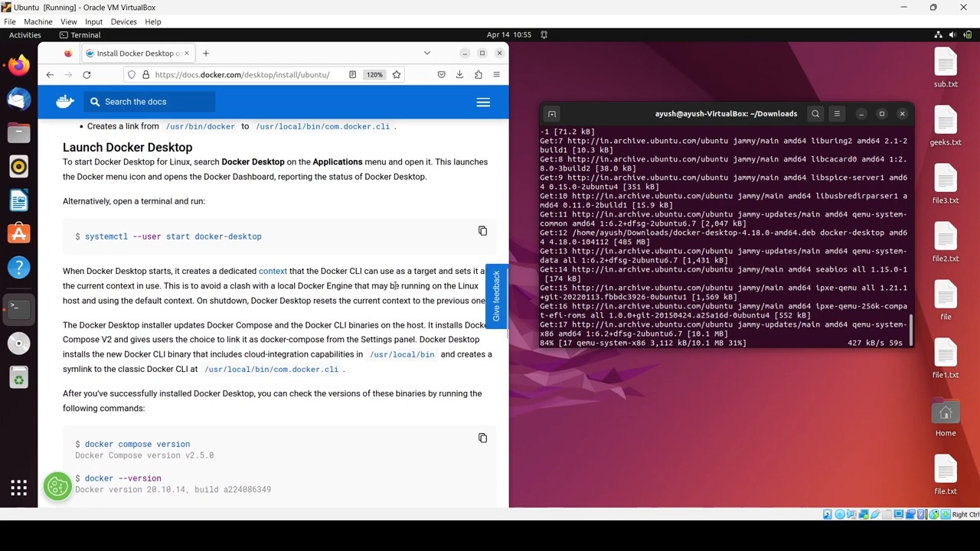This screenshot has width=980, height=551.
Task: Open VirtualBox Machine menu
Action: coord(38,21)
